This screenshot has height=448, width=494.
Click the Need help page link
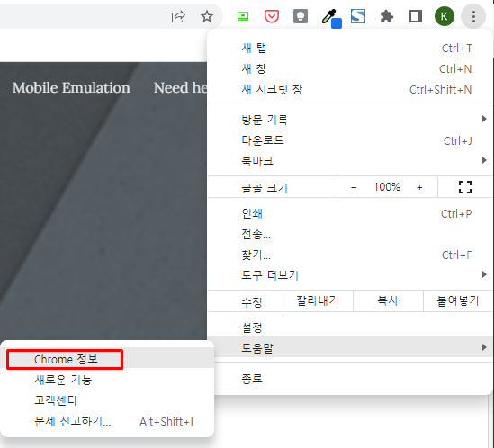[x=180, y=87]
